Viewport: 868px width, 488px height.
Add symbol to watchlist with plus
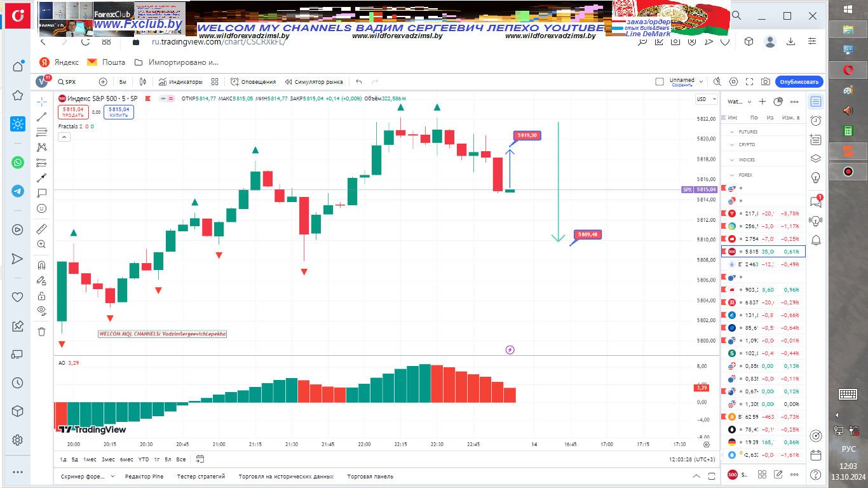(x=763, y=102)
